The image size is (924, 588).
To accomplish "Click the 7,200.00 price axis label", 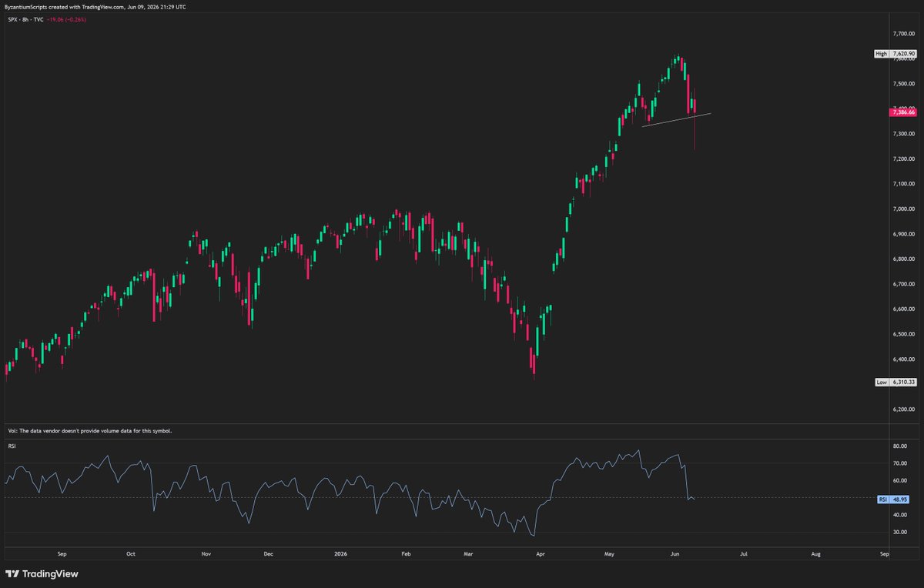I will [903, 159].
